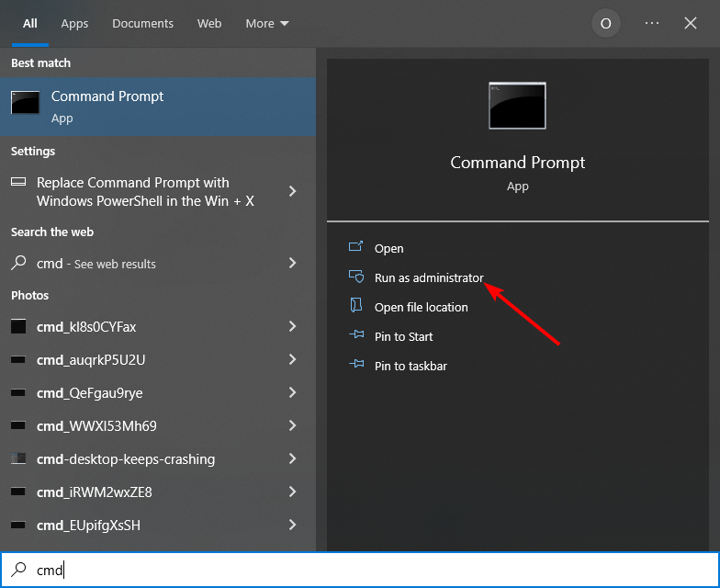Click the user account circle icon
The width and height of the screenshot is (720, 588).
pyautogui.click(x=605, y=24)
